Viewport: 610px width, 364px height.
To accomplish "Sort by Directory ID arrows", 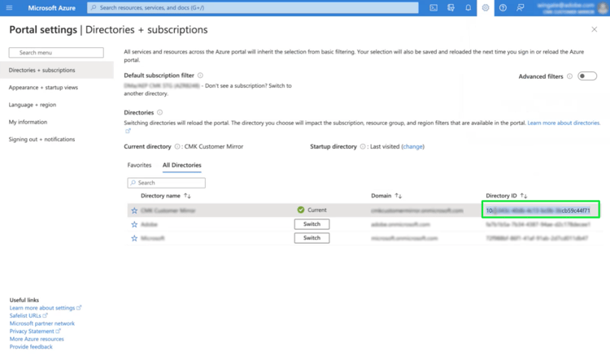I will (x=524, y=196).
